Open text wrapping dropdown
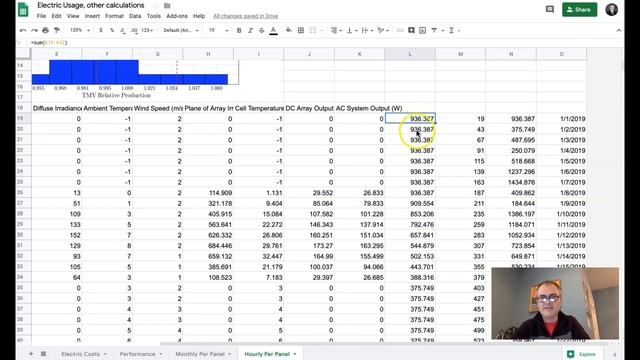The height and width of the screenshot is (360, 640). [x=367, y=30]
